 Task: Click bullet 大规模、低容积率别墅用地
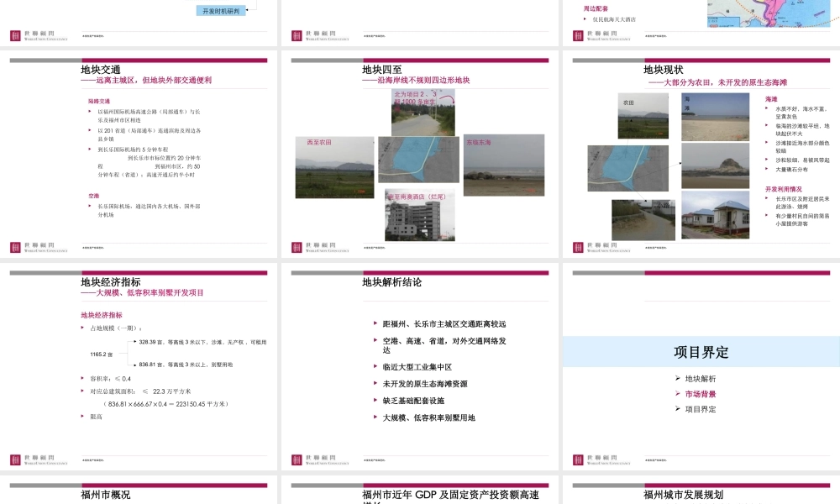pos(428,417)
